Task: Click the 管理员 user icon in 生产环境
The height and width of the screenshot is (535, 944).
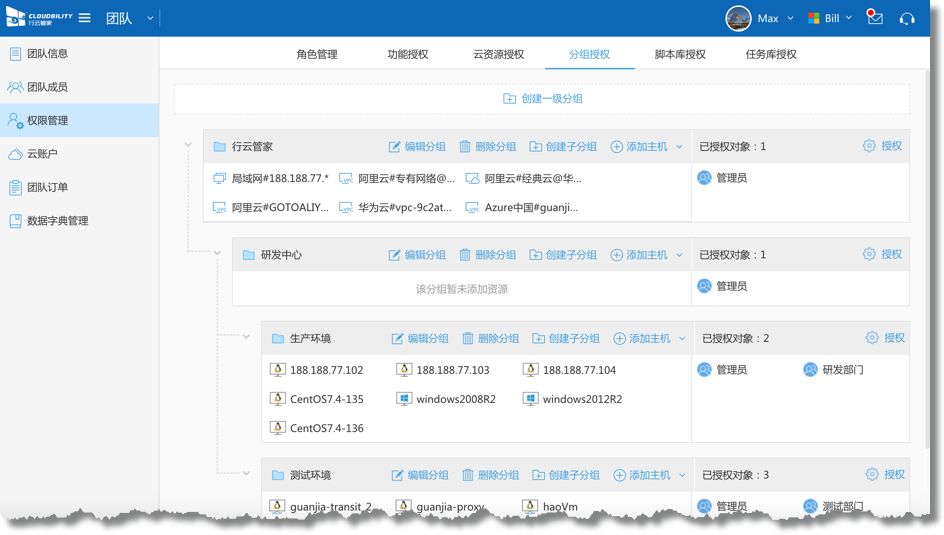Action: coord(706,370)
